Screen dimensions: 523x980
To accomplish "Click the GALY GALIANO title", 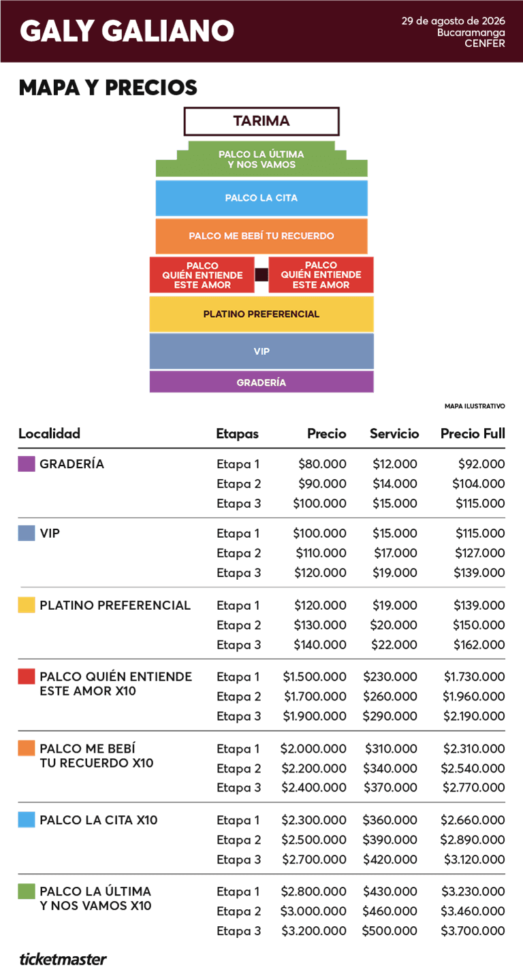I will point(127,31).
